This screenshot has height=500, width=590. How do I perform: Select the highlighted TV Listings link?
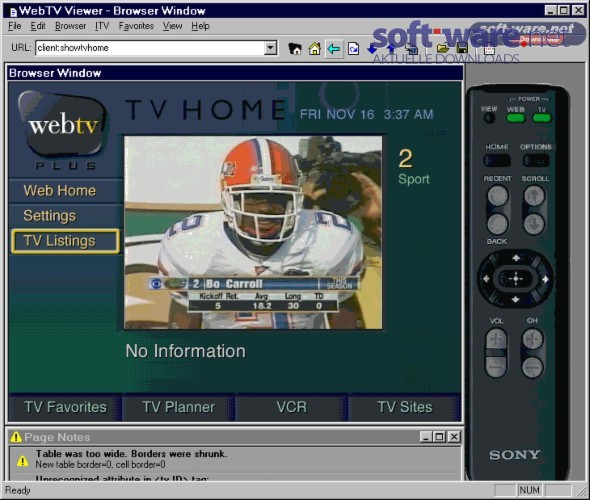pyautogui.click(x=65, y=241)
